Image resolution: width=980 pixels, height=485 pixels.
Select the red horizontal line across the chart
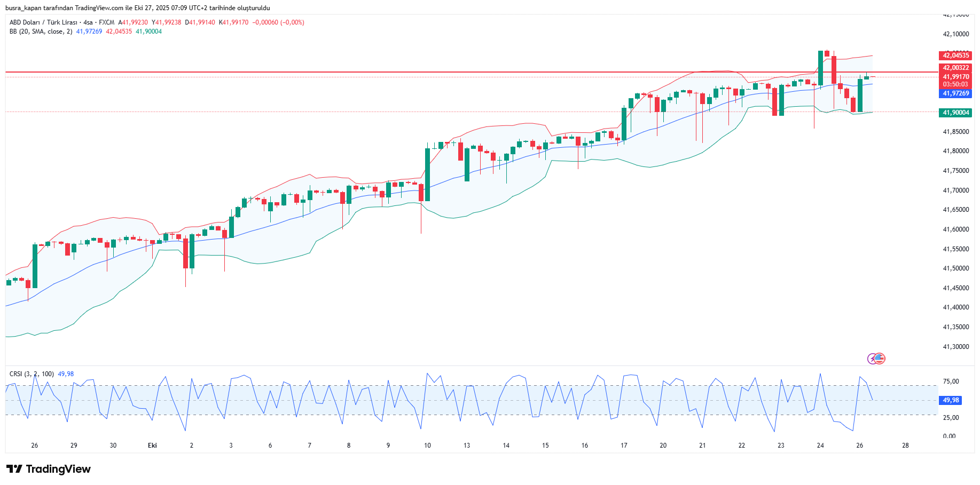[x=374, y=71]
